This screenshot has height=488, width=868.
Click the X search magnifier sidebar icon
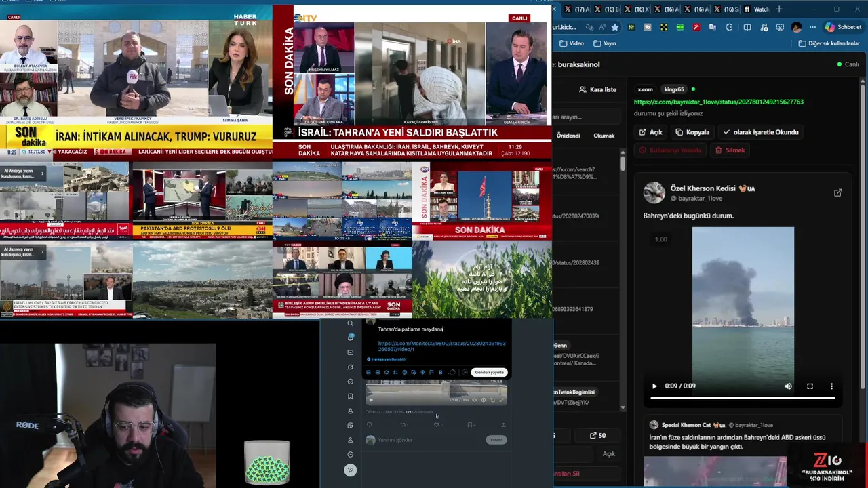click(x=351, y=323)
